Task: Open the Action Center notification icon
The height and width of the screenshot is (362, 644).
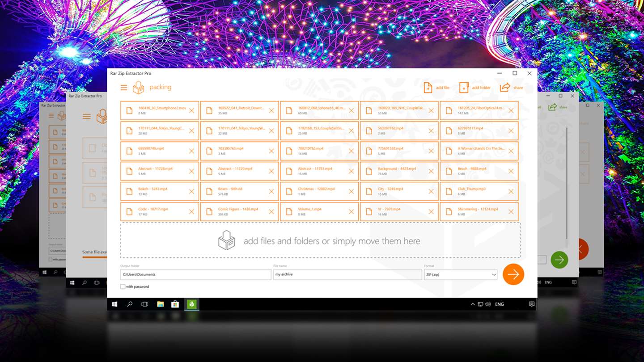Action: point(531,304)
